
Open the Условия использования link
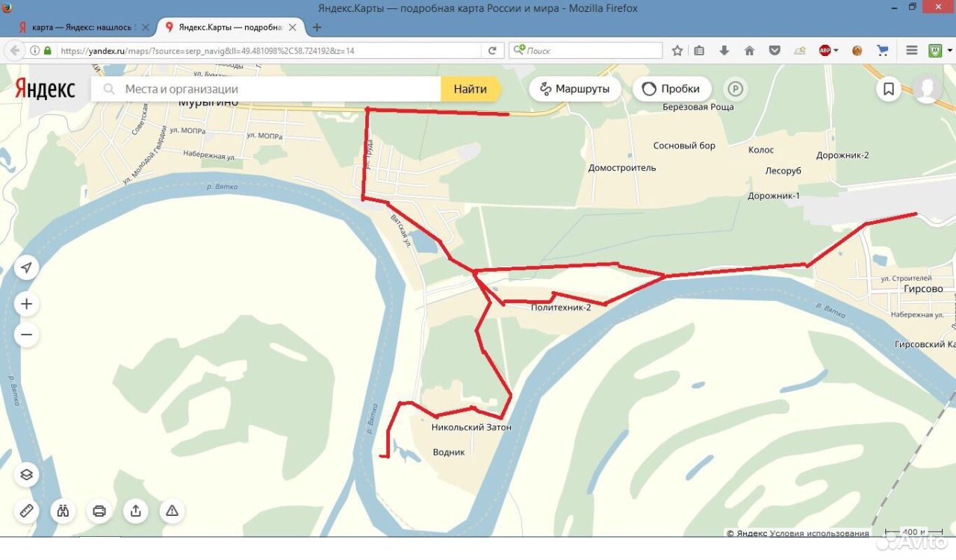(819, 533)
